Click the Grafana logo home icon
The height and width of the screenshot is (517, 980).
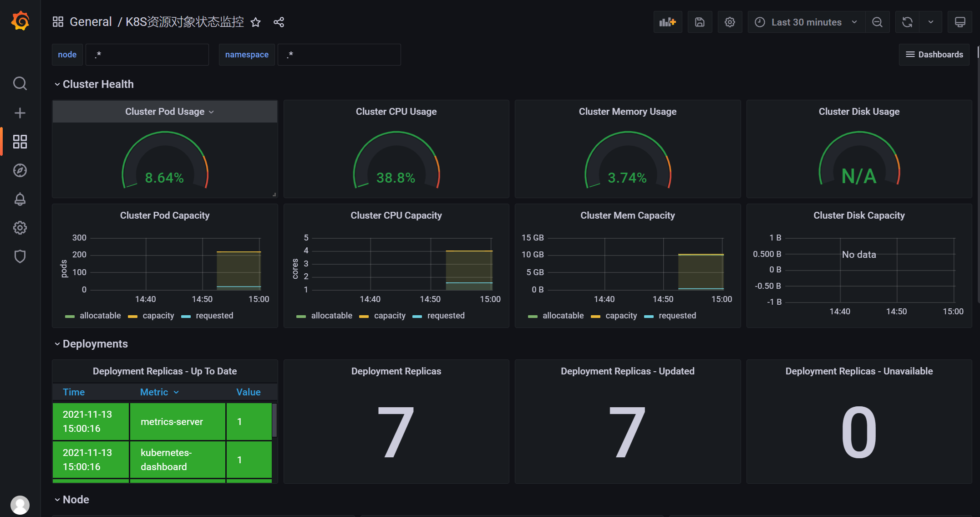click(x=20, y=21)
